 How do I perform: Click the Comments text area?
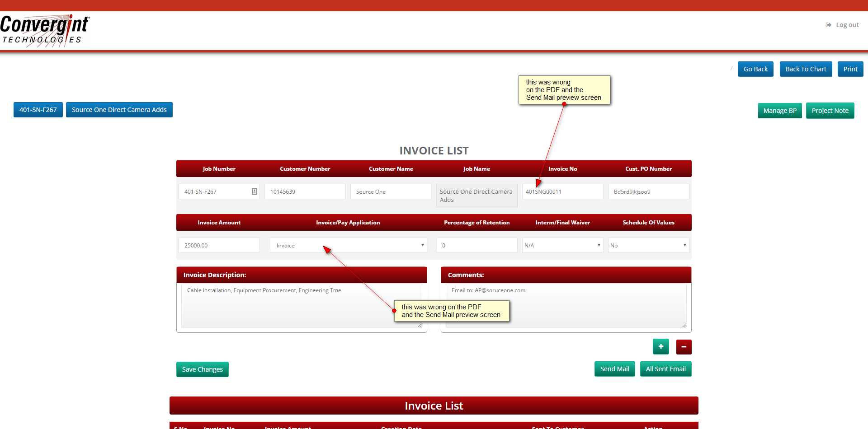566,305
